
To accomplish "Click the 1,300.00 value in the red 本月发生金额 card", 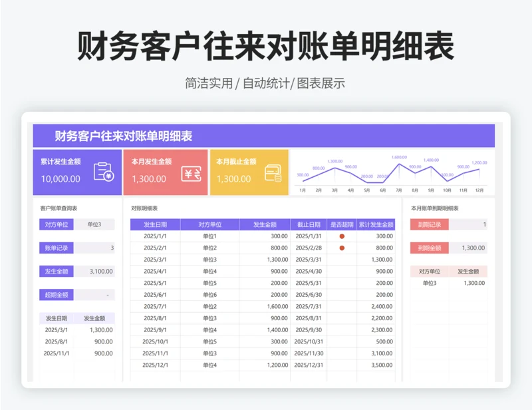I will (149, 179).
